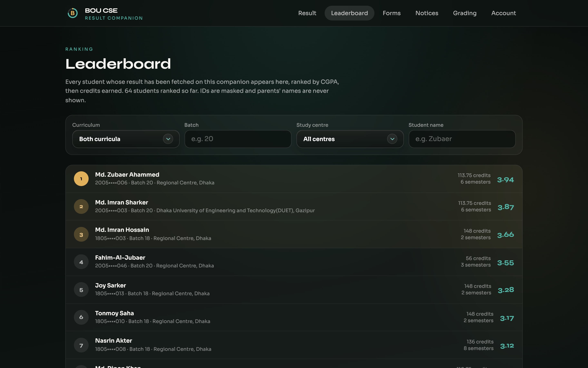Click the BOU CSE Result Companion title
This screenshot has width=588, height=368.
point(114,14)
